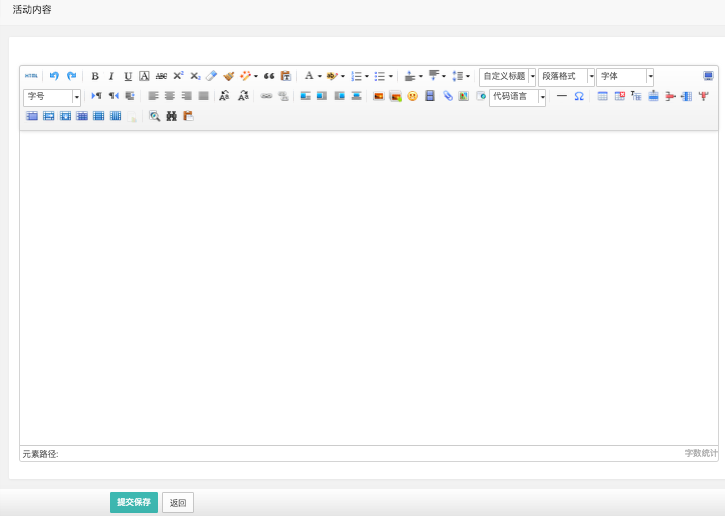Open 代码语言 code language combo
Image resolution: width=725 pixels, height=516 pixels.
pos(517,97)
